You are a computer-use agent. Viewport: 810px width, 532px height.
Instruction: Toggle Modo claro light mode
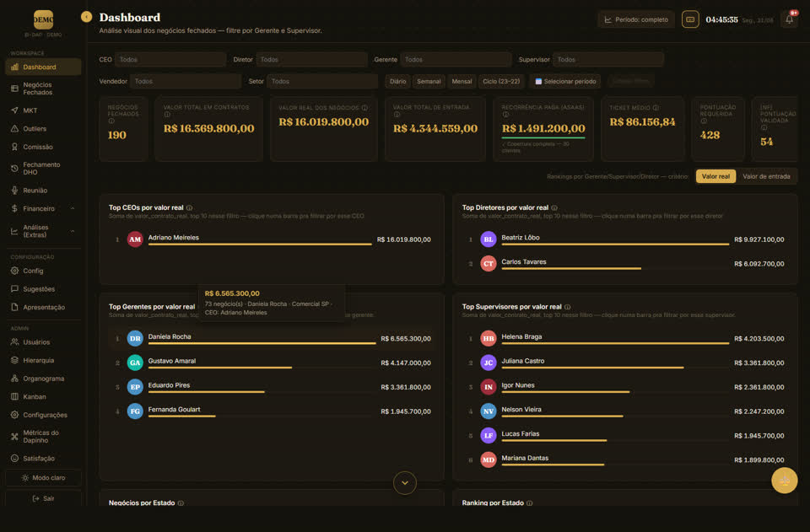point(43,478)
